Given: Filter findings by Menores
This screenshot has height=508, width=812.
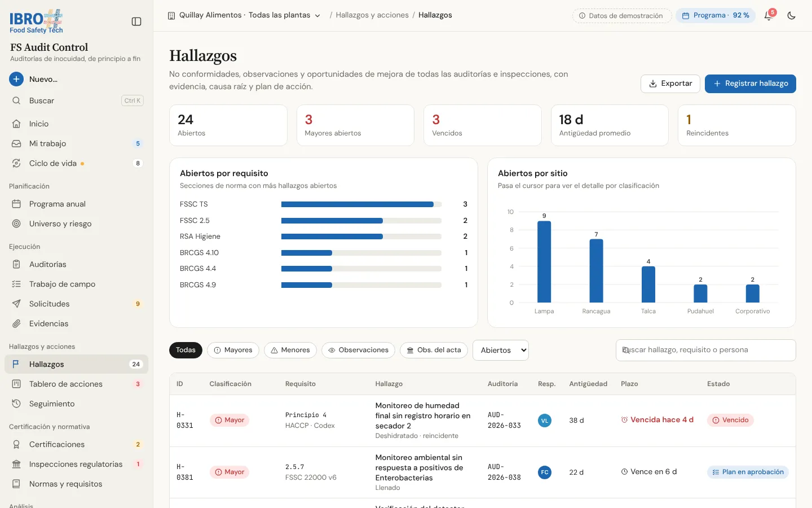Looking at the screenshot, I should pos(290,350).
